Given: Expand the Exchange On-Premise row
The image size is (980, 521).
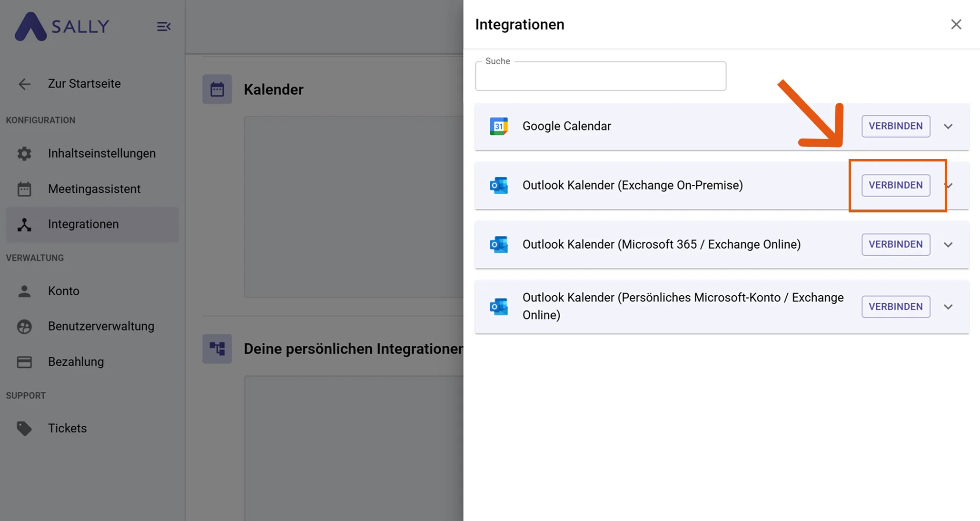Looking at the screenshot, I should point(949,186).
